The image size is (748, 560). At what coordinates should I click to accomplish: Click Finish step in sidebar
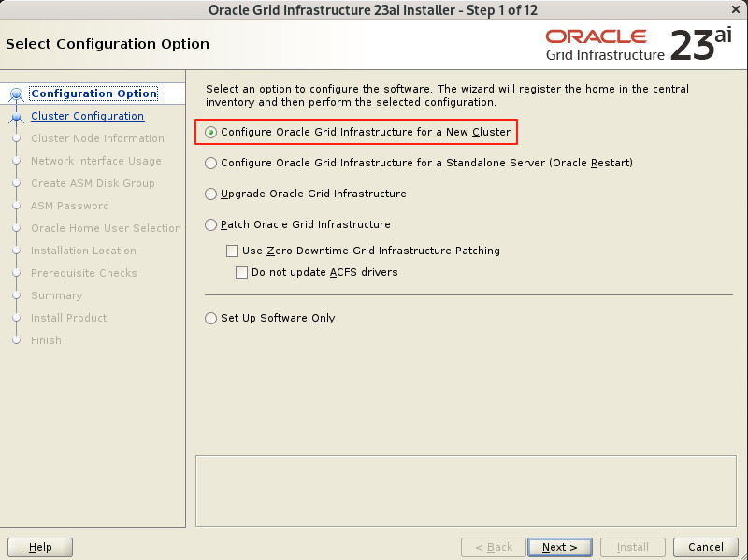46,340
